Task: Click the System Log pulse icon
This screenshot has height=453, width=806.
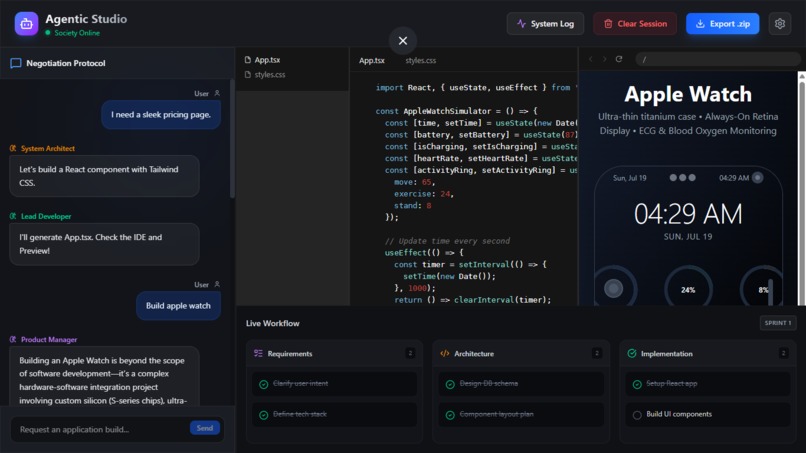Action: click(521, 24)
